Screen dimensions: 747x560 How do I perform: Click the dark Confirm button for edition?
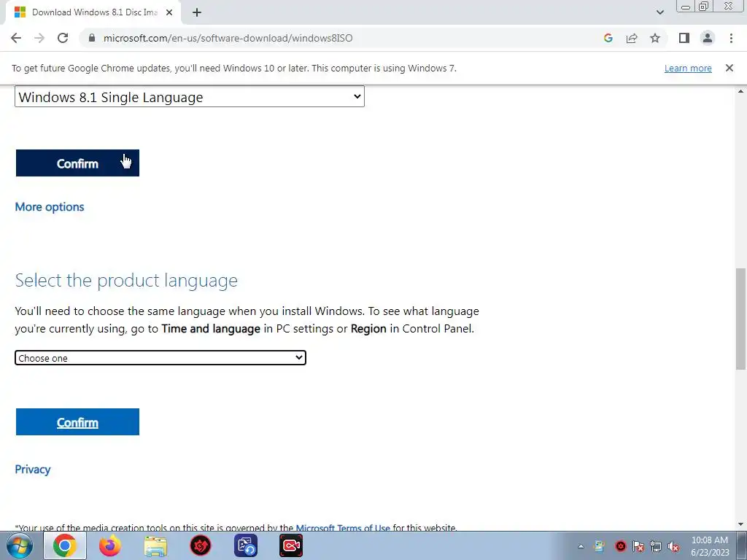[77, 163]
